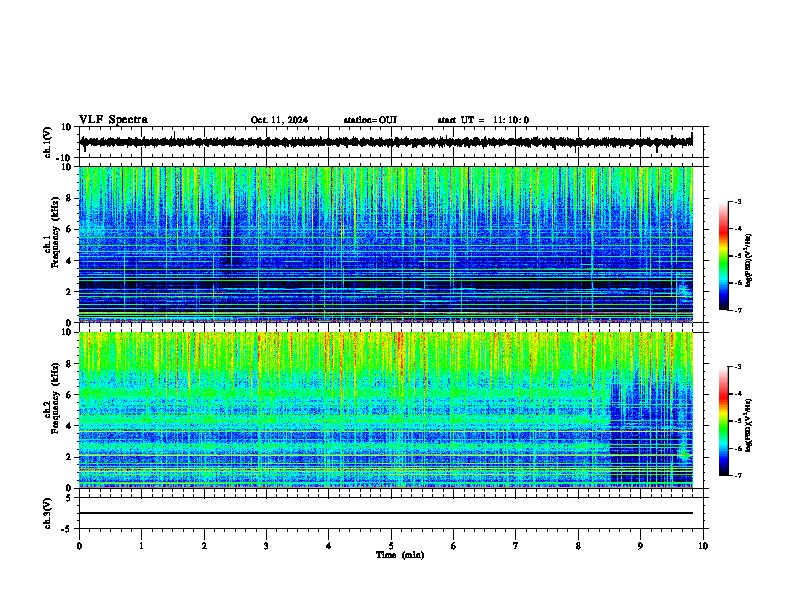The width and height of the screenshot is (792, 612).
Task: Click the "station=OUI" header label
Action: [x=370, y=120]
